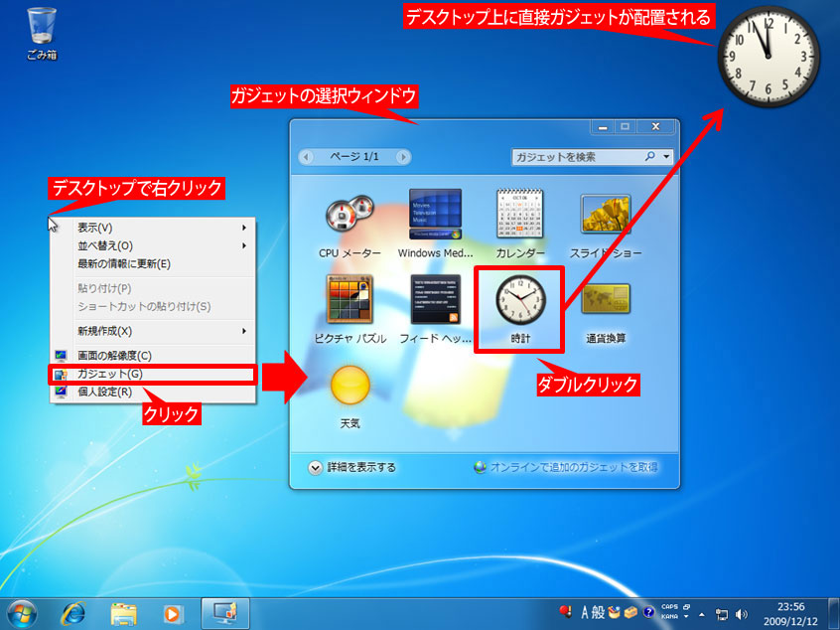The width and height of the screenshot is (840, 630).
Task: Open オンラインで追加のガジェットを取得 link
Action: coord(574,467)
